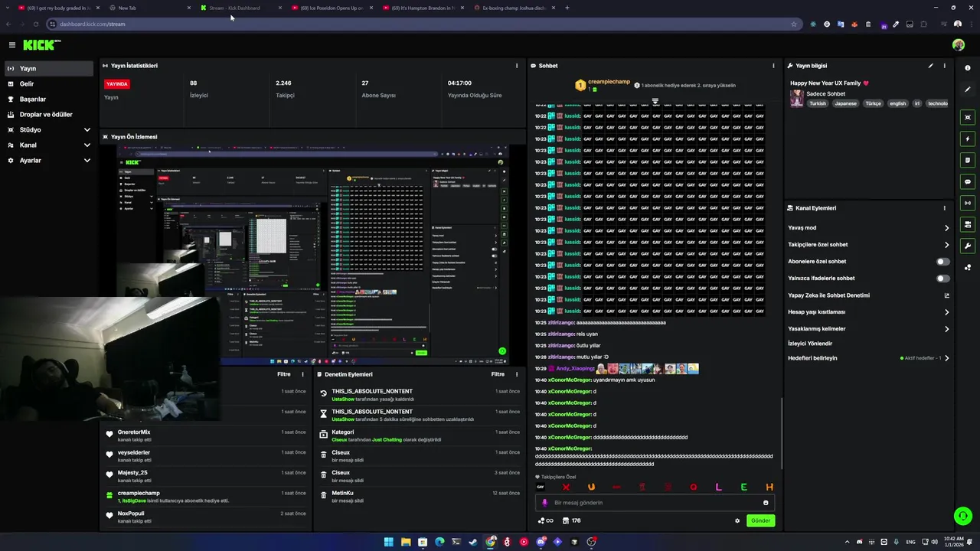This screenshot has height=551, width=980.
Task: Open Takipçilere özel sohbet options chevron
Action: coord(946,245)
